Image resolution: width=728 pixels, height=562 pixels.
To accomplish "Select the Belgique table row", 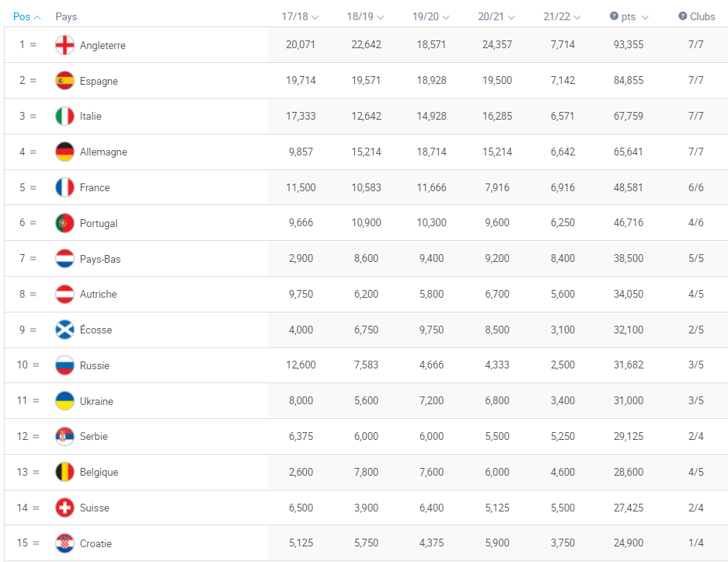I will coord(365,472).
